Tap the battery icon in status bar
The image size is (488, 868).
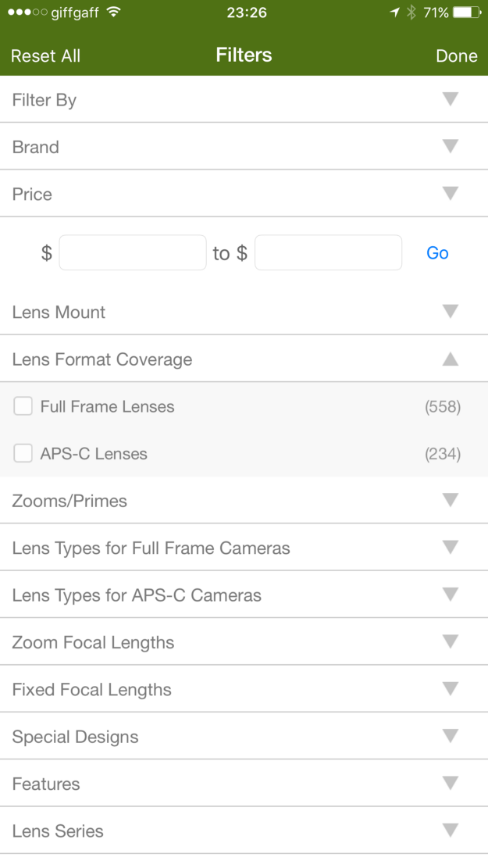click(466, 13)
